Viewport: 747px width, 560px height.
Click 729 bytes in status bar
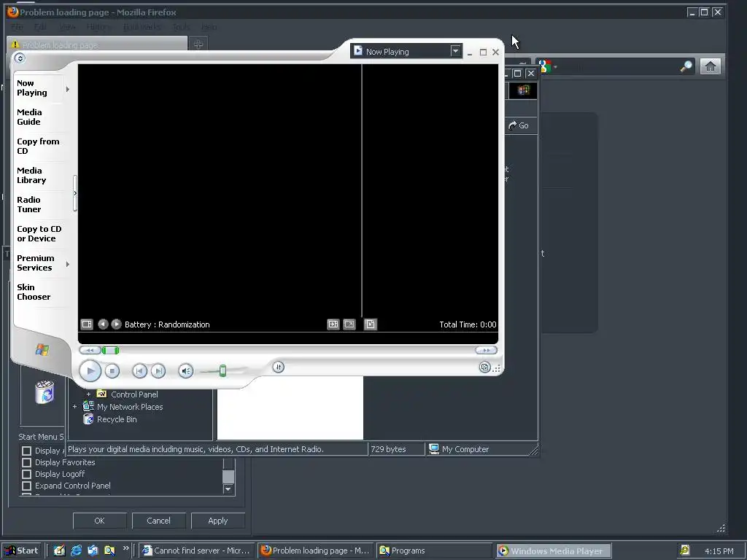[x=388, y=449]
